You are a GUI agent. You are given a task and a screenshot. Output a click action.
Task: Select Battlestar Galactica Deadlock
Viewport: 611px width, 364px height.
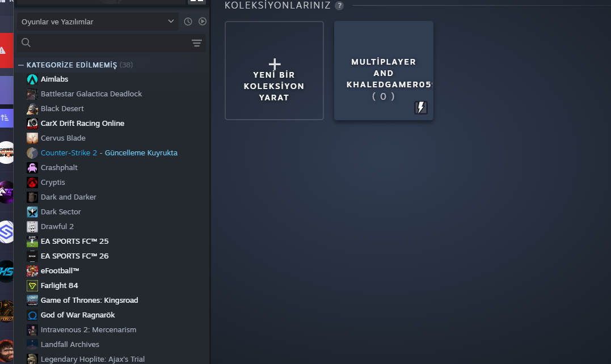point(91,94)
